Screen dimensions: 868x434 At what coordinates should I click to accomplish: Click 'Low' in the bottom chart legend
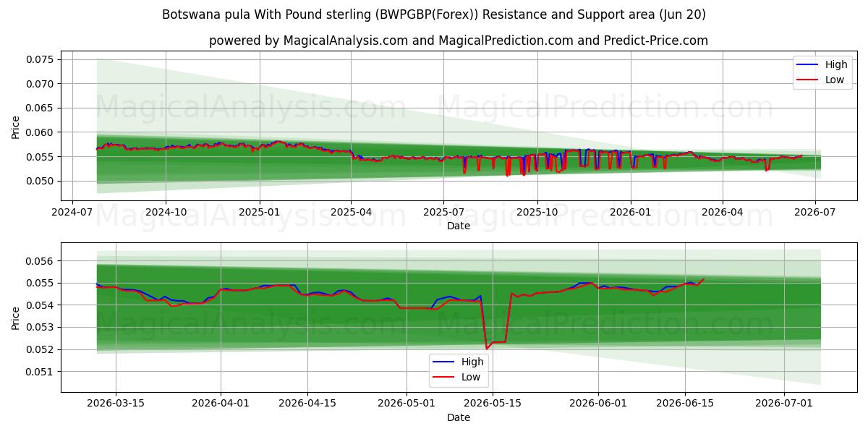471,376
